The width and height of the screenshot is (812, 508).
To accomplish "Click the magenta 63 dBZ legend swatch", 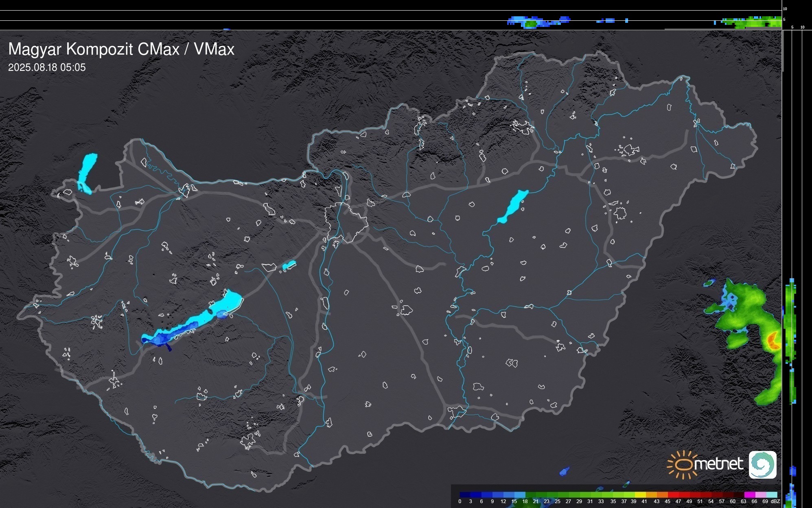I will [x=749, y=495].
